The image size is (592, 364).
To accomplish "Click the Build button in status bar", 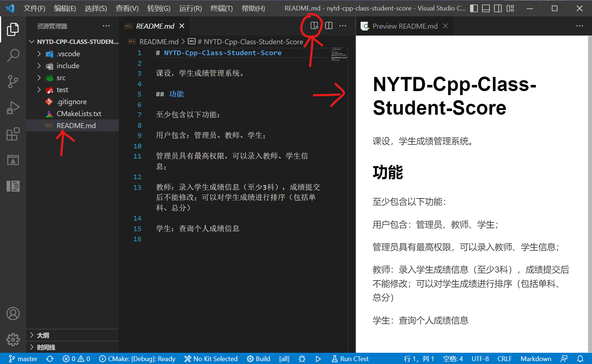I will tap(259, 359).
